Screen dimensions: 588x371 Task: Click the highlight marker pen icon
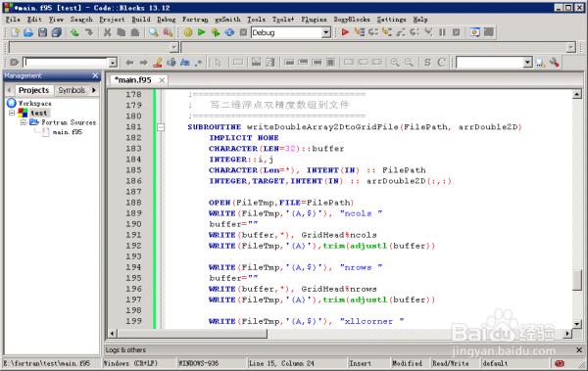(x=158, y=63)
